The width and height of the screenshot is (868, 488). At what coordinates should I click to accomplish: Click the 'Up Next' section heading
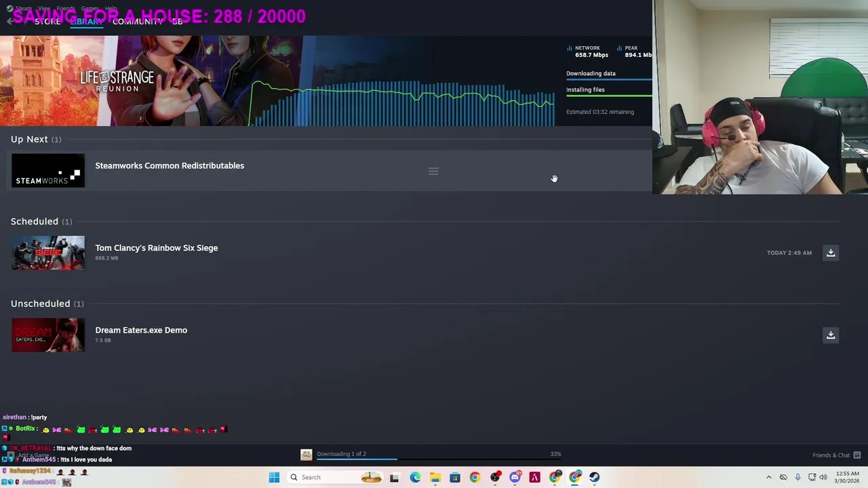(x=29, y=139)
